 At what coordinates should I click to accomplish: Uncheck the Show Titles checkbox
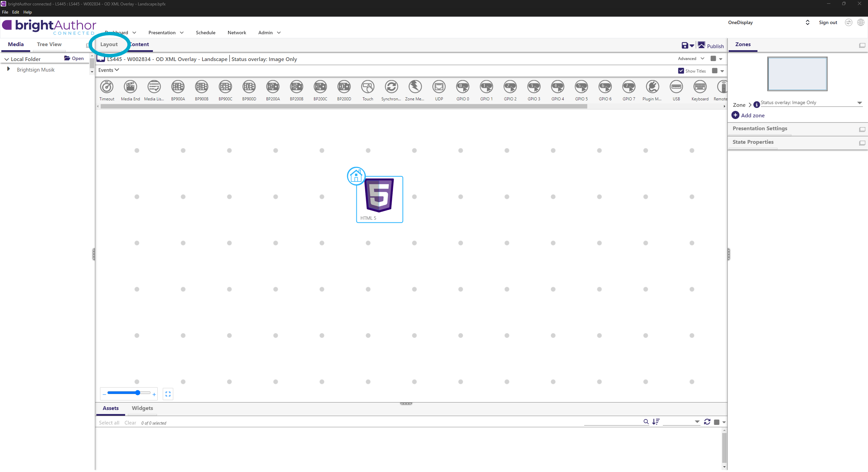[x=681, y=71]
